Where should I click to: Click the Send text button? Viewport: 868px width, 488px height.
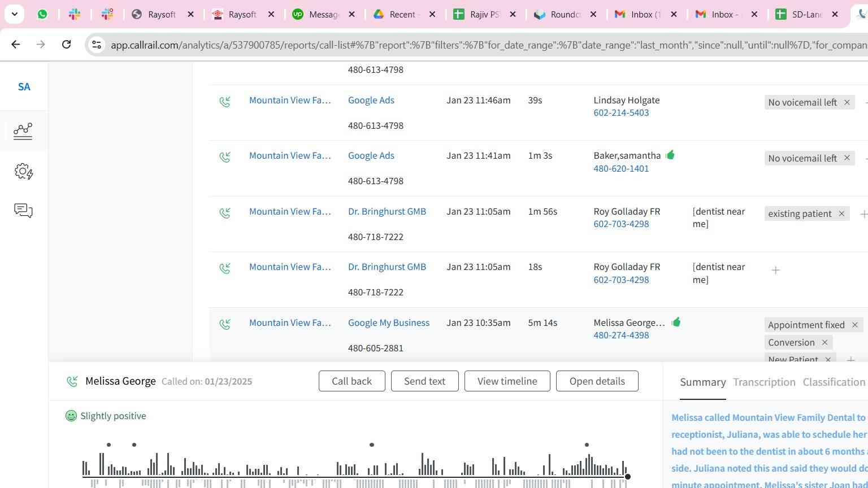click(x=424, y=381)
